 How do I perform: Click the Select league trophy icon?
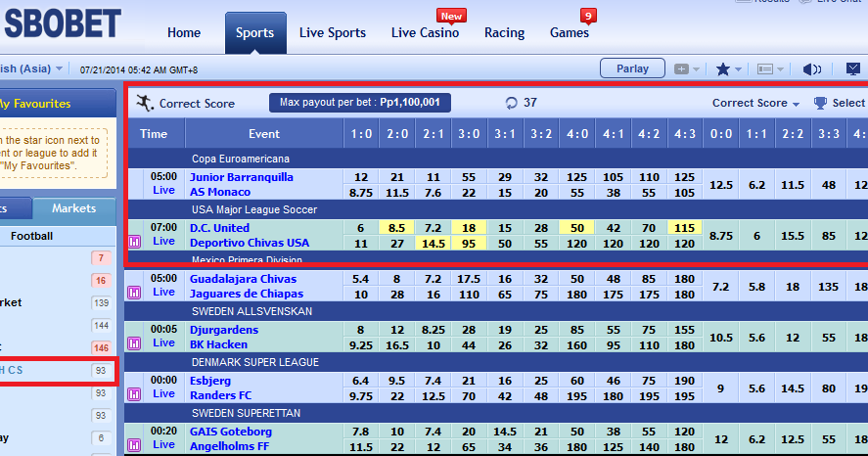820,103
